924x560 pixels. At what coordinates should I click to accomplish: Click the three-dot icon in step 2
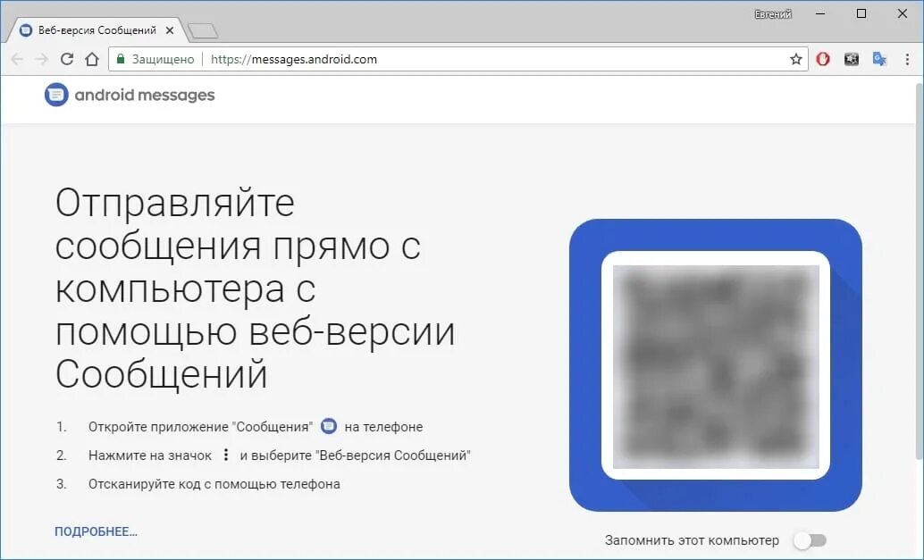click(x=226, y=455)
